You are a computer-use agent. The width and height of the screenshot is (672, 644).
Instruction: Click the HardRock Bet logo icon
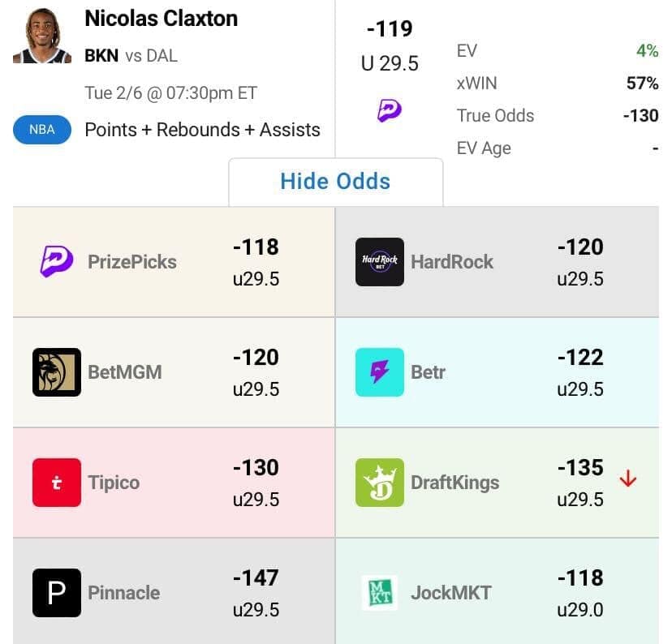380,262
